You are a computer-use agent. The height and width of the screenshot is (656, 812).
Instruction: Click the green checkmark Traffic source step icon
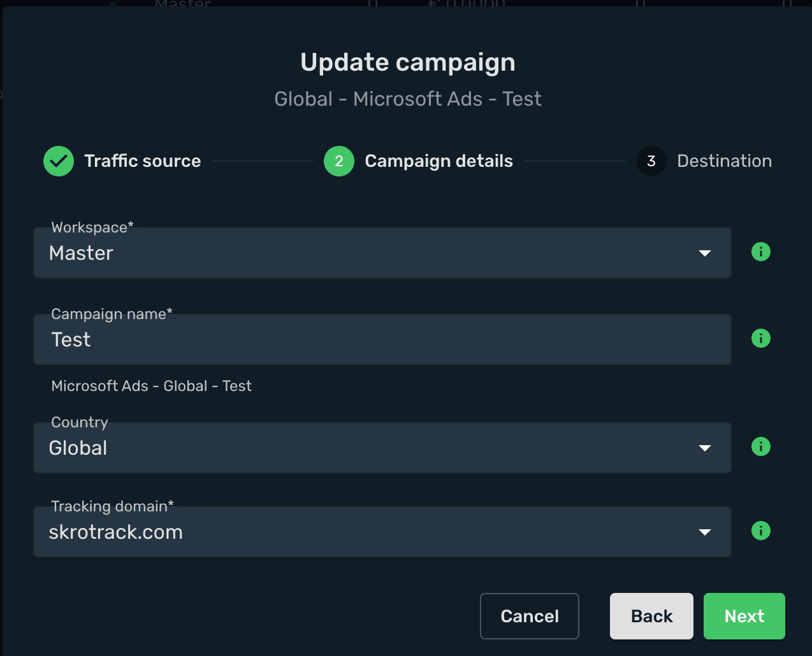59,161
